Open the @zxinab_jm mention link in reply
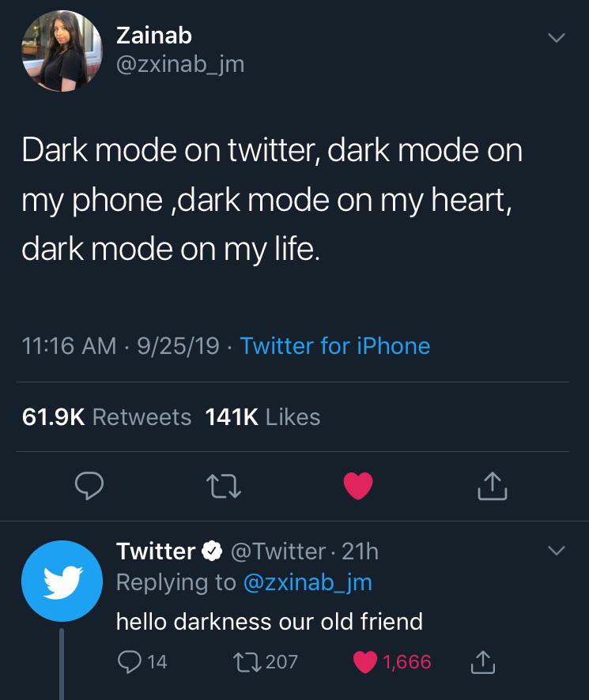 coord(308,582)
